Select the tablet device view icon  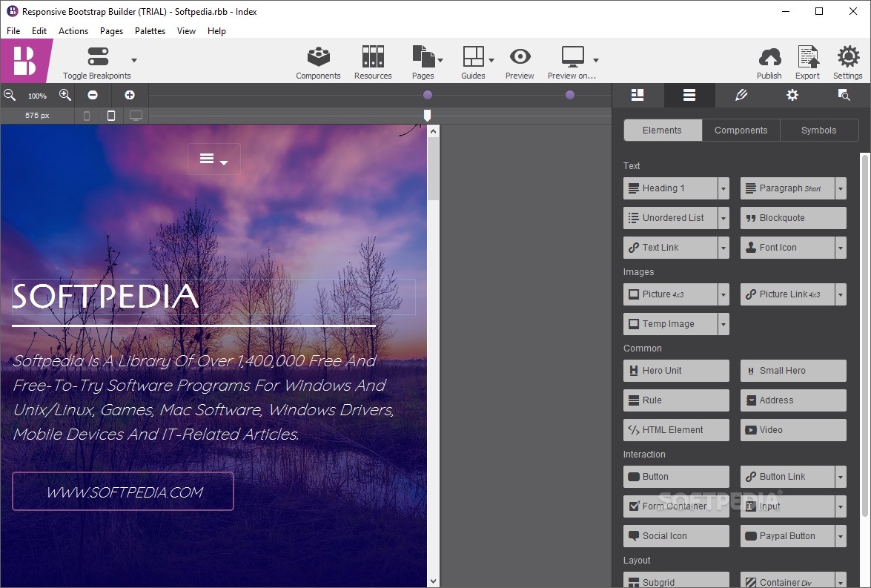111,116
